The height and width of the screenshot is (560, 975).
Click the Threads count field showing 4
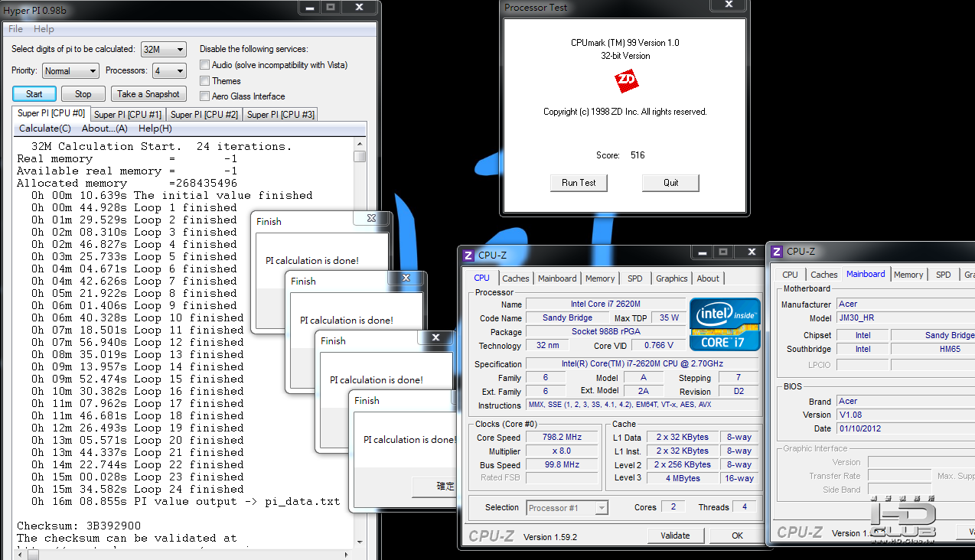pyautogui.click(x=744, y=507)
